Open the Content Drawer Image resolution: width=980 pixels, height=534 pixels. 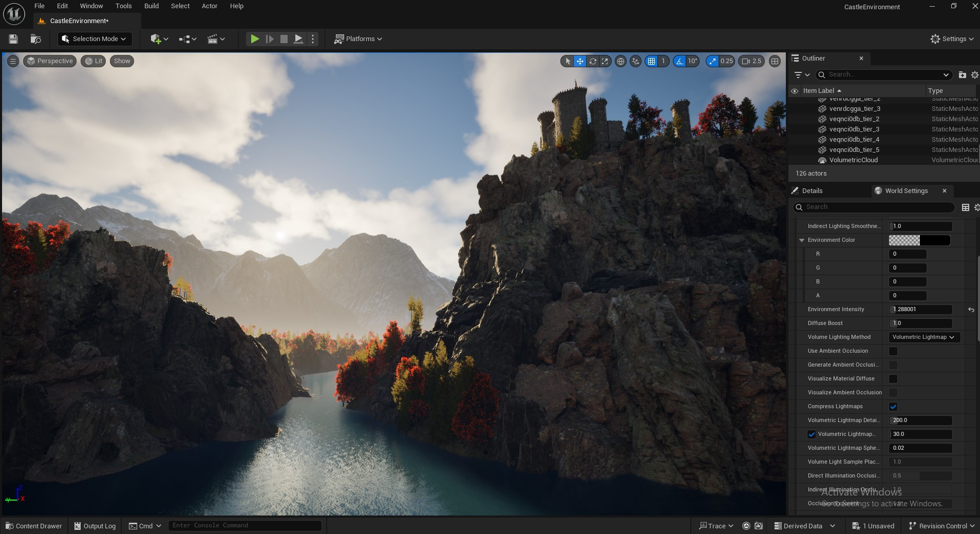[x=33, y=526]
